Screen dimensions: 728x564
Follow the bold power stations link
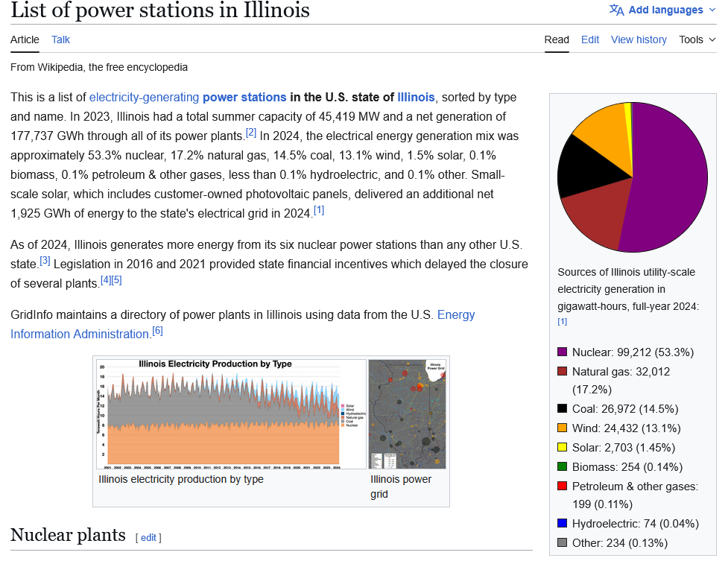(x=244, y=98)
